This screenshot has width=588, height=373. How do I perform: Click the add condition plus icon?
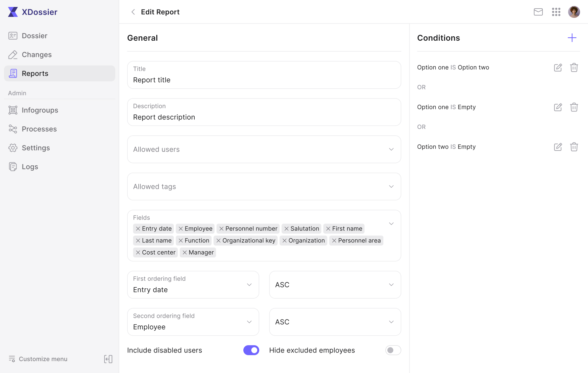click(x=572, y=38)
